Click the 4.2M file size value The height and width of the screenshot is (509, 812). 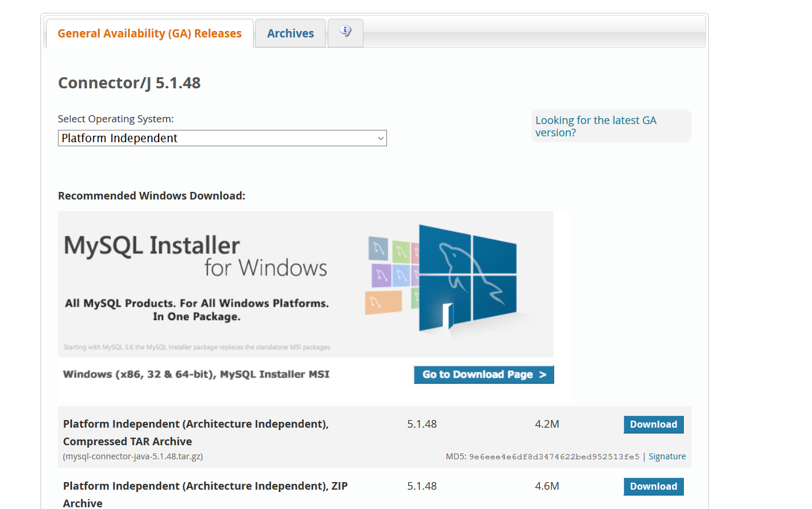point(547,424)
